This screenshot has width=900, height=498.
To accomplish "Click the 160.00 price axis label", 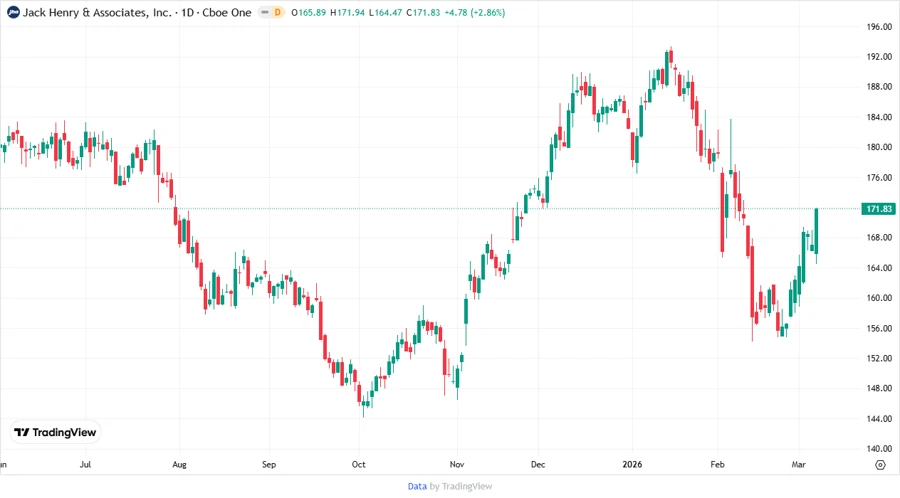I will click(x=879, y=298).
